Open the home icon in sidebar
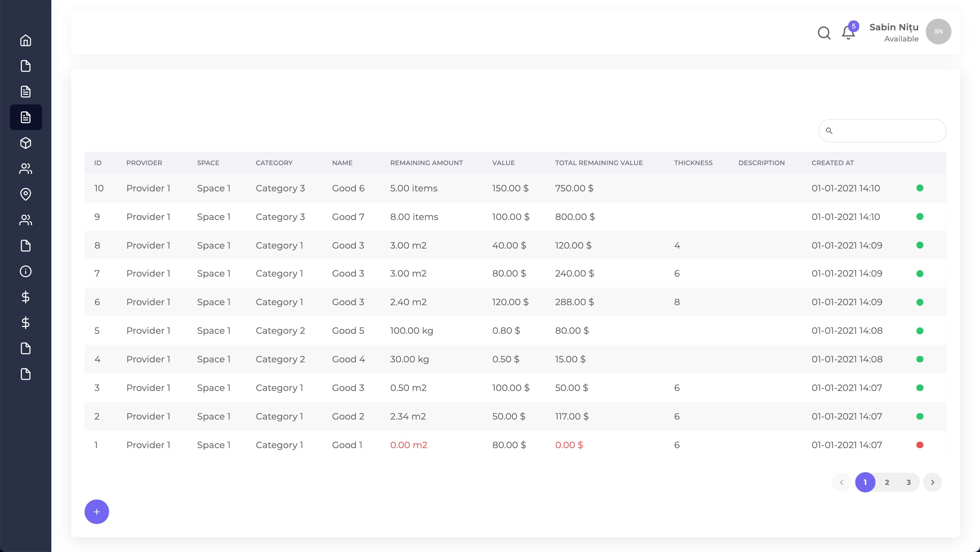980x552 pixels. click(x=25, y=40)
